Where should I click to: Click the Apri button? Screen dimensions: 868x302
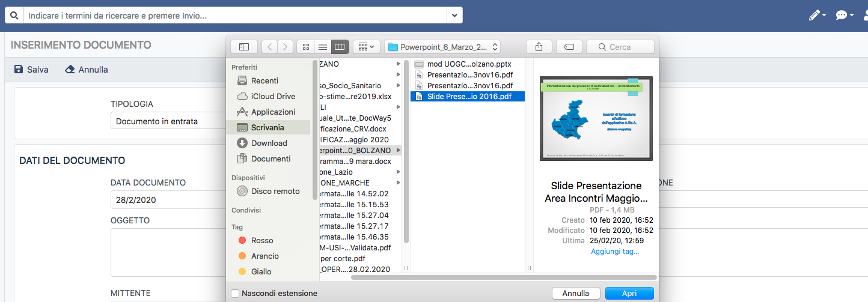pos(629,294)
